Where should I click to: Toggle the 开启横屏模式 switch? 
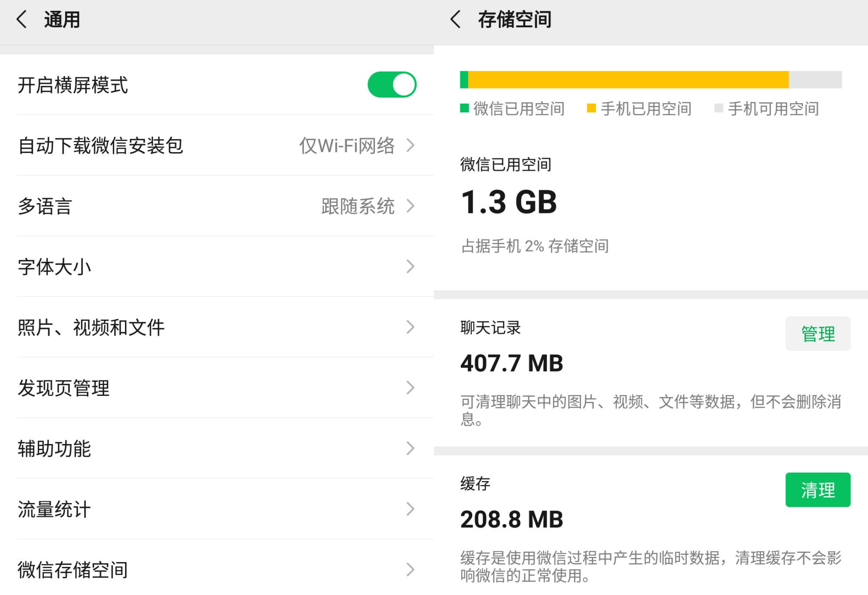[392, 85]
